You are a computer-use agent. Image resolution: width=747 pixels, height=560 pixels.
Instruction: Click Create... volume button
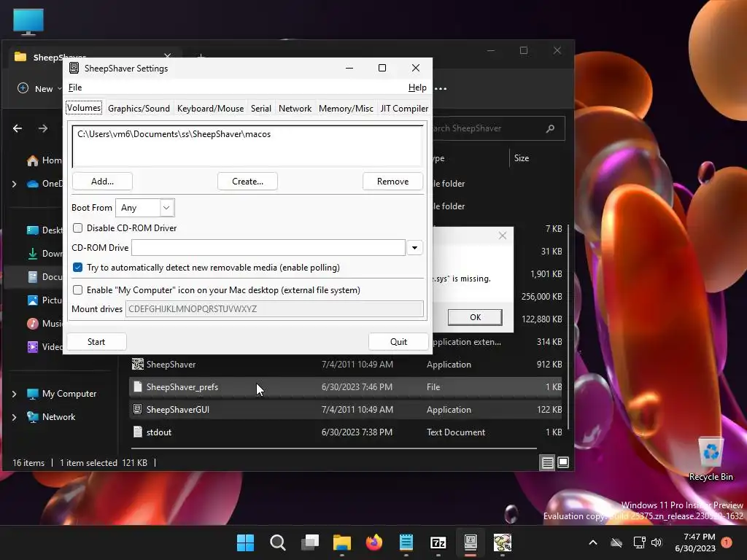click(248, 182)
